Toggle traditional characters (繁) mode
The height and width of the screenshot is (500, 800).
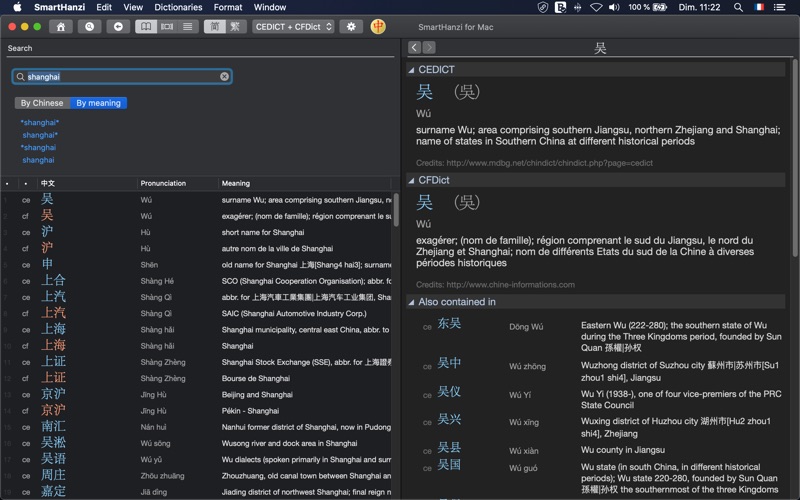[x=234, y=26]
